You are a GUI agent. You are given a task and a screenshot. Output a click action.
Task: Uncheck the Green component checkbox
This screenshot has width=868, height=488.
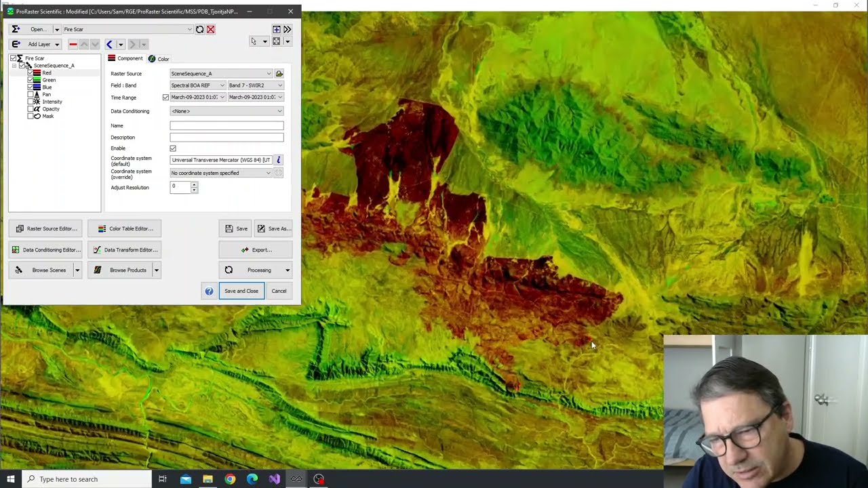[x=30, y=80]
